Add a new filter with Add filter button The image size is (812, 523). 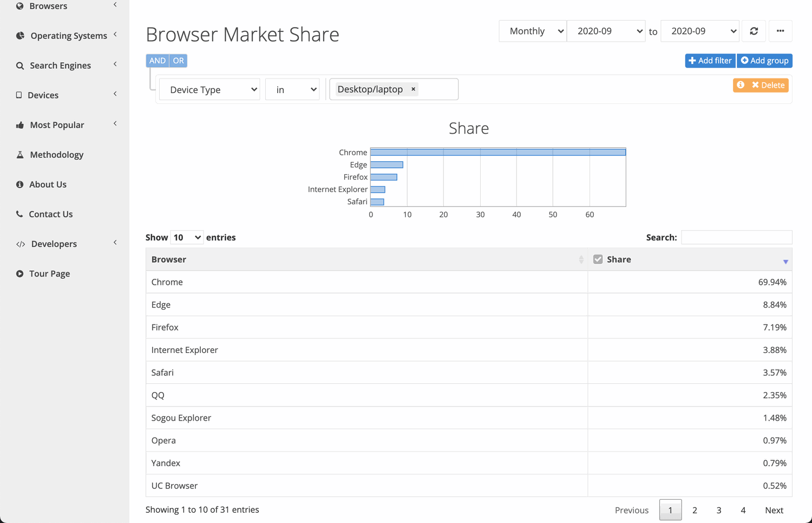(x=710, y=61)
